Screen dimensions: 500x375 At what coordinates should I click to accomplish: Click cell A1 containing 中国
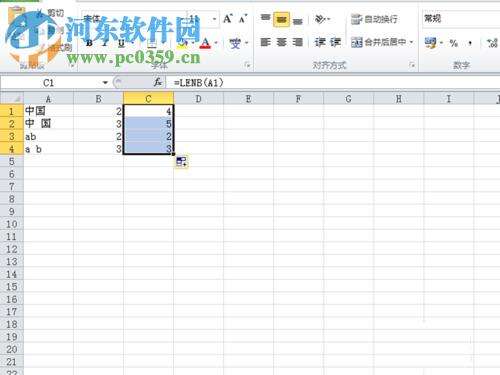point(49,111)
